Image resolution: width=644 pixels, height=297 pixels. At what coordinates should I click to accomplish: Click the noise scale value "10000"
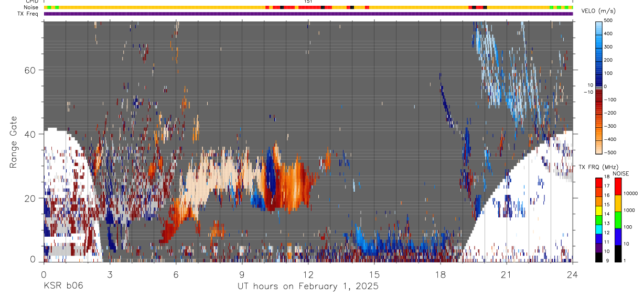pos(631,193)
